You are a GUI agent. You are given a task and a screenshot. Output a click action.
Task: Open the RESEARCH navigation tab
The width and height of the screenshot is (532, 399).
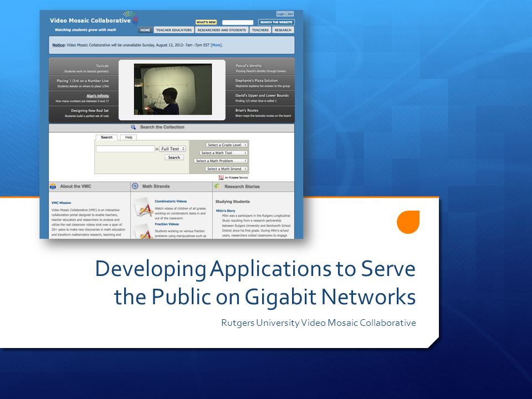(x=283, y=30)
